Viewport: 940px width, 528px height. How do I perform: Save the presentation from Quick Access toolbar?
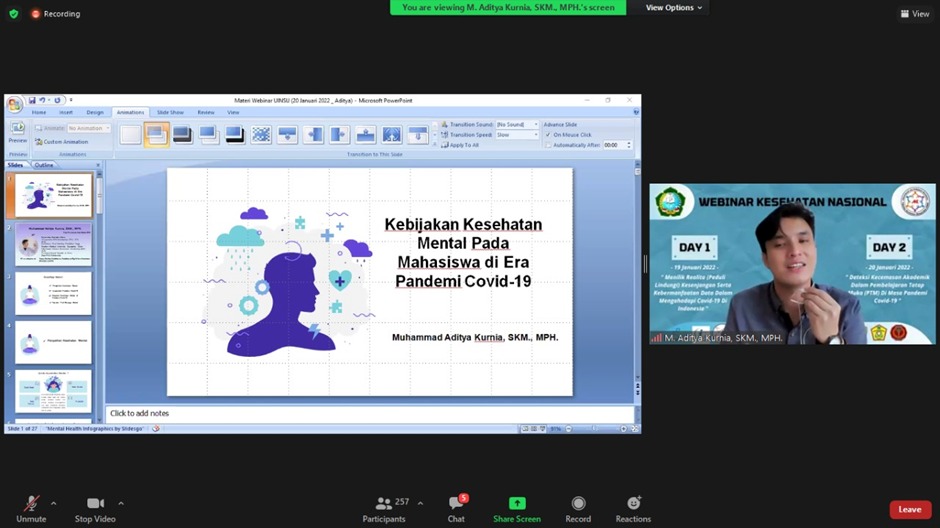pyautogui.click(x=32, y=100)
